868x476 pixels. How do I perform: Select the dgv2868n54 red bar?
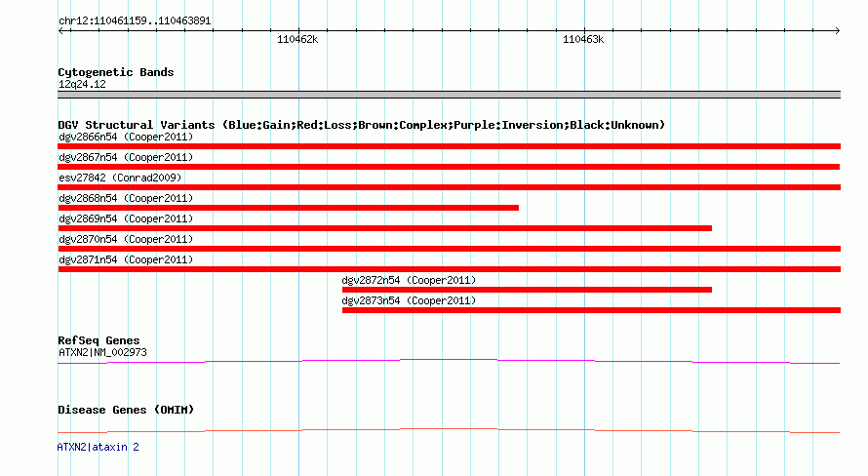click(289, 208)
